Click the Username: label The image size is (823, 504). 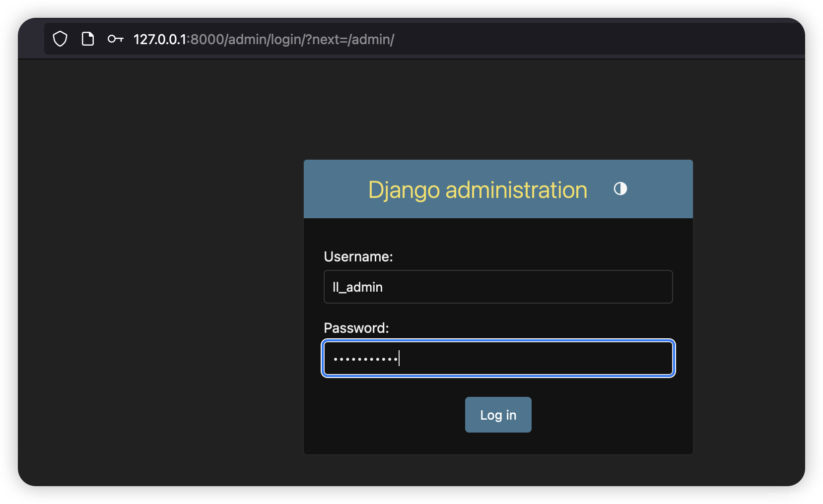358,256
